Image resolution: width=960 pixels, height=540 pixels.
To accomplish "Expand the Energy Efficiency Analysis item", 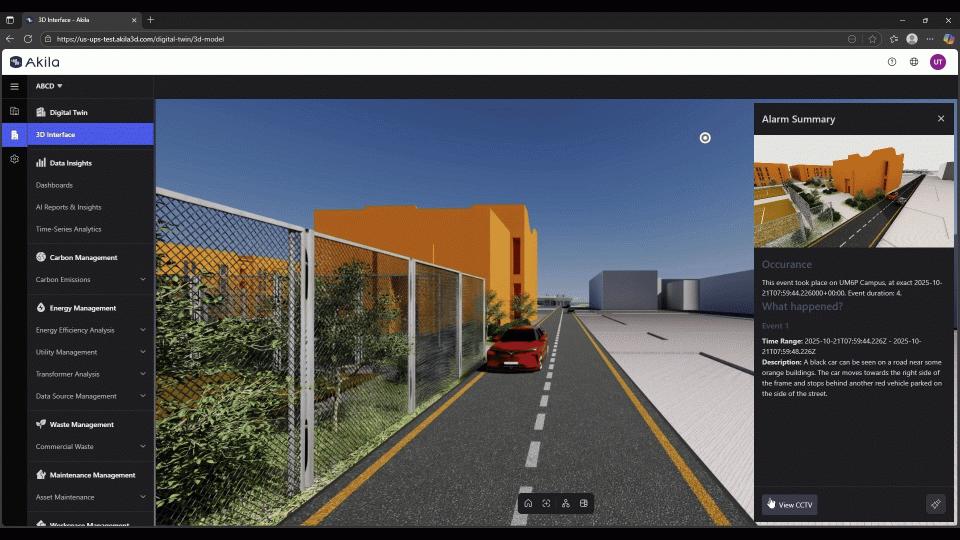I will 143,330.
